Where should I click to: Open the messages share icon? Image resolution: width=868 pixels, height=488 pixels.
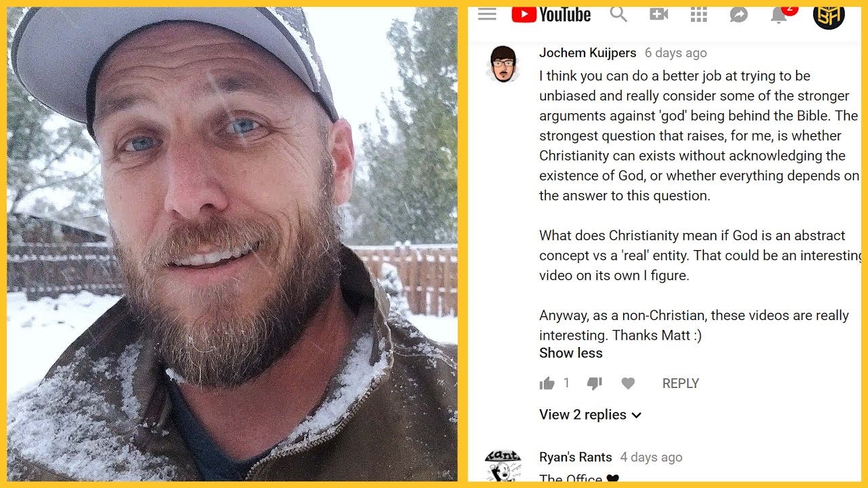pyautogui.click(x=738, y=14)
